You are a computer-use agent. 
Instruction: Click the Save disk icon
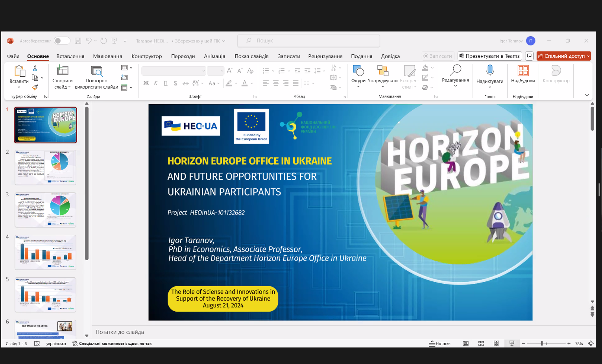pyautogui.click(x=78, y=41)
